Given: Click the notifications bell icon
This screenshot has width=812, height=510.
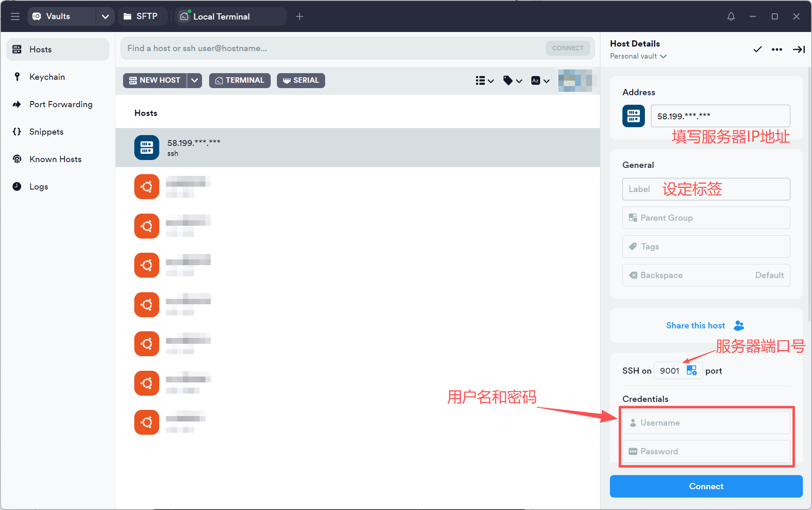Looking at the screenshot, I should [731, 16].
